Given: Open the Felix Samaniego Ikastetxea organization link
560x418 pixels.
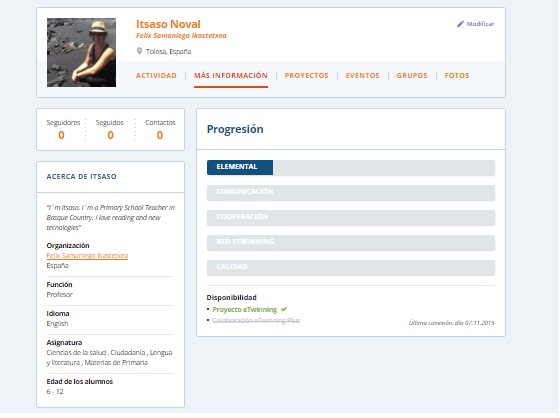Looking at the screenshot, I should click(87, 255).
